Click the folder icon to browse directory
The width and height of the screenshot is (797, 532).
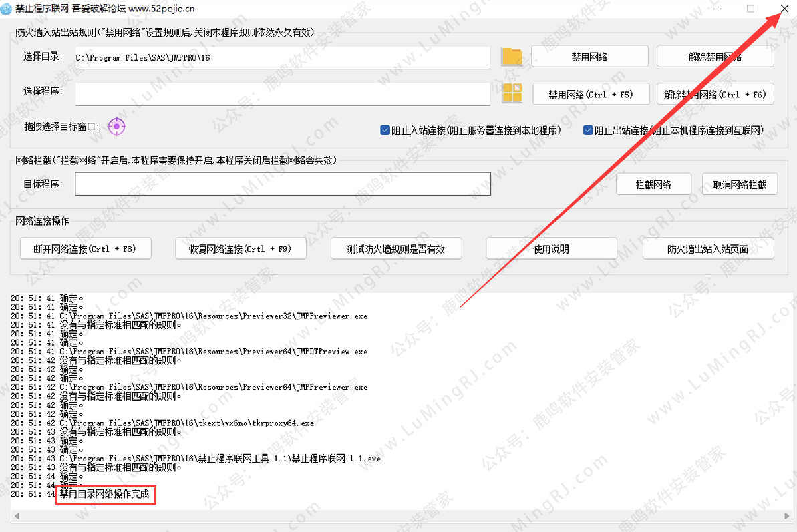[512, 57]
